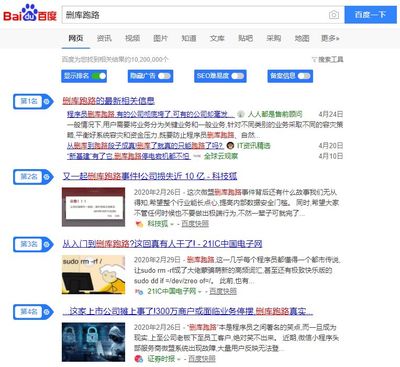
Task: Open camera image search in search box
Action: coord(334,15)
